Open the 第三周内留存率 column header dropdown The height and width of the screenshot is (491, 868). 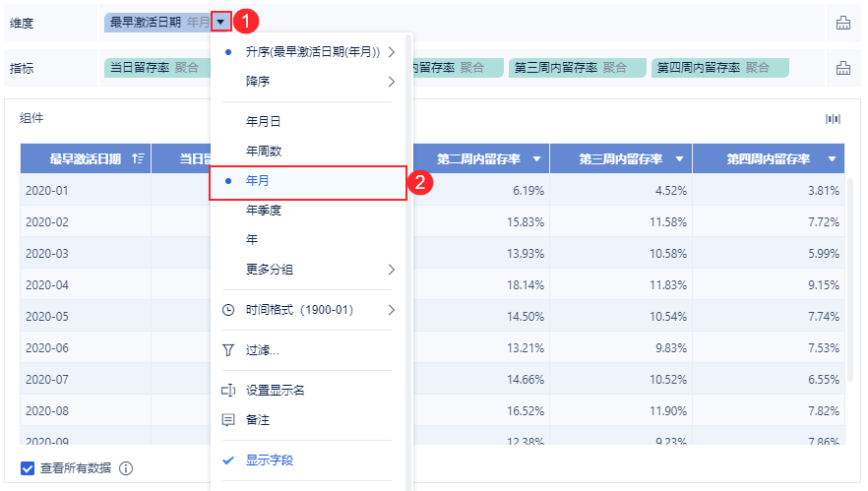[x=680, y=159]
